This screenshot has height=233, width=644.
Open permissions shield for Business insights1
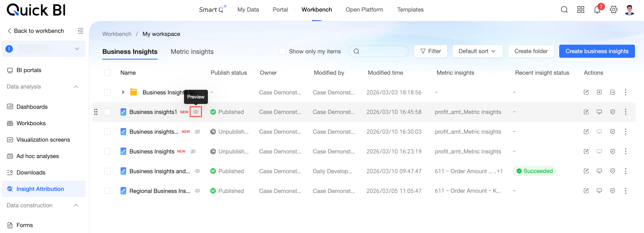click(x=613, y=112)
